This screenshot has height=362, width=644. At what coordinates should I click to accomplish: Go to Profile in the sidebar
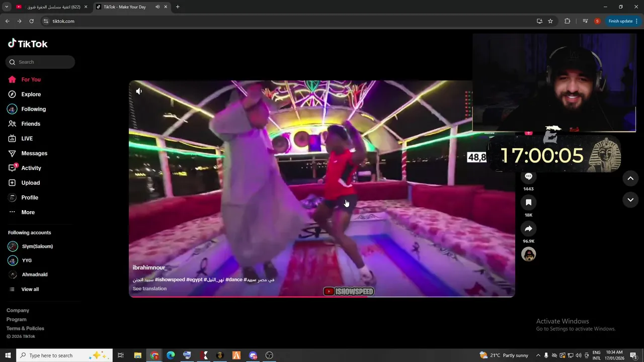pyautogui.click(x=23, y=198)
